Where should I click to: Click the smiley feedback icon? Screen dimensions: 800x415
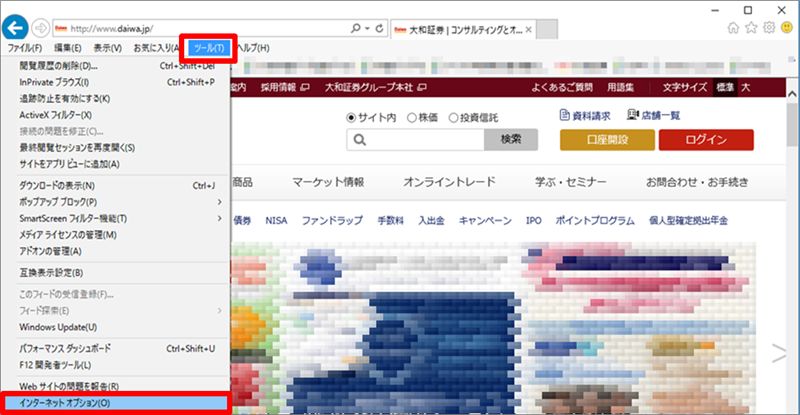[x=787, y=28]
